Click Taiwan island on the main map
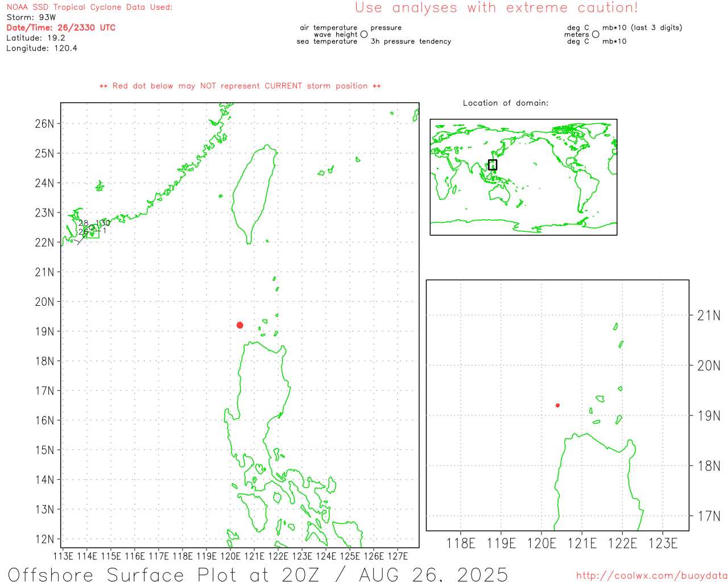 click(254, 193)
